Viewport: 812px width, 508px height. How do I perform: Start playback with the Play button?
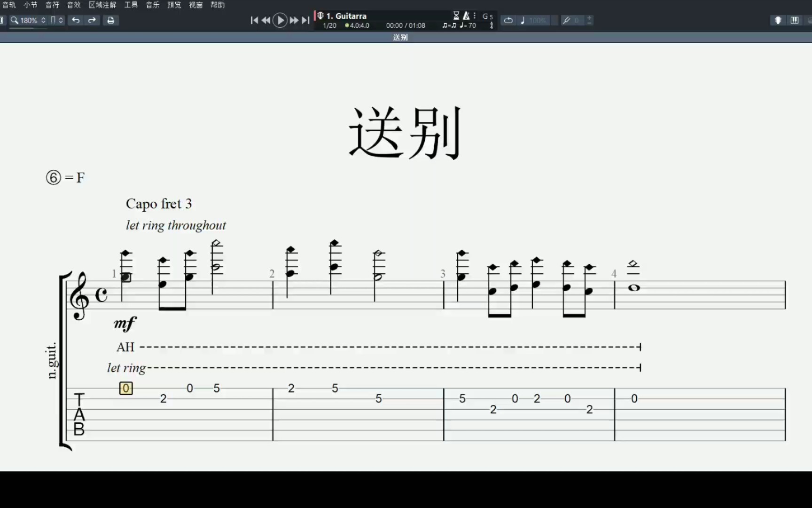point(280,20)
